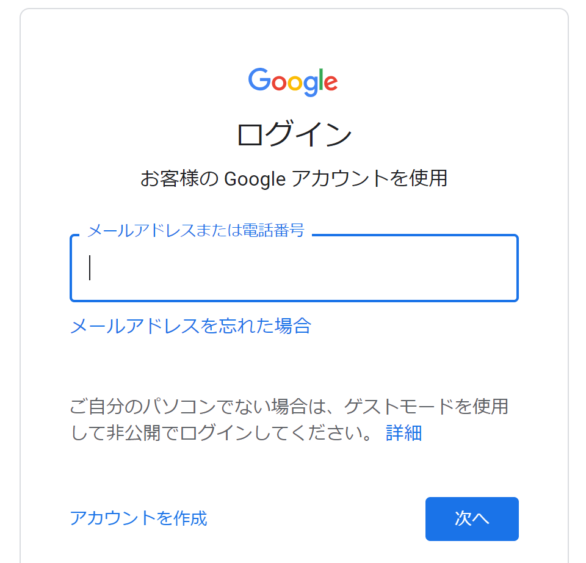Open the 詳細 link about guest mode
The height and width of the screenshot is (563, 586).
coord(404,433)
